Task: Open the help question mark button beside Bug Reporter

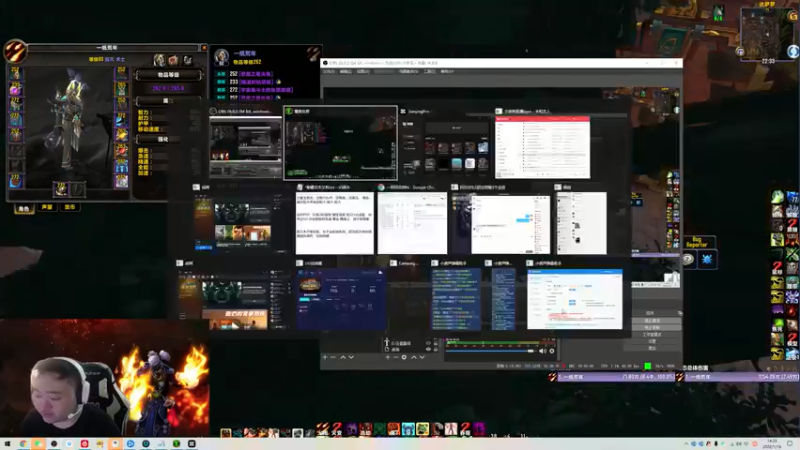Action: click(x=688, y=259)
